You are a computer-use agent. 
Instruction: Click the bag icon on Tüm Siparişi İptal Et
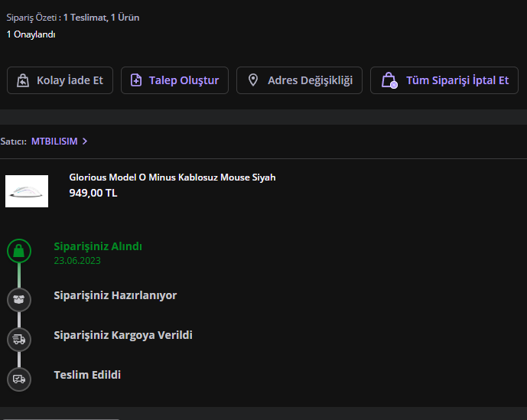coord(389,80)
